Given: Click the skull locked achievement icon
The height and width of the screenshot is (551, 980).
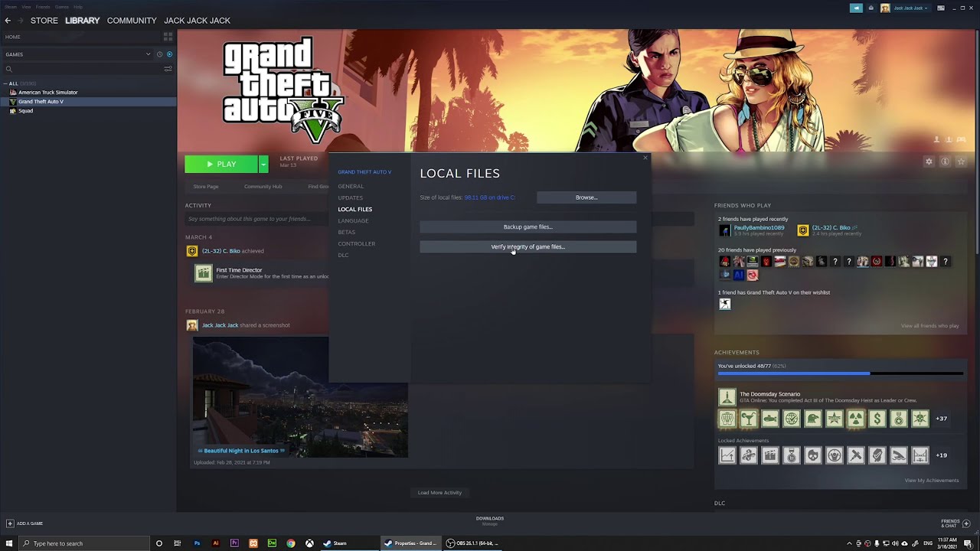Looking at the screenshot, I should point(812,455).
